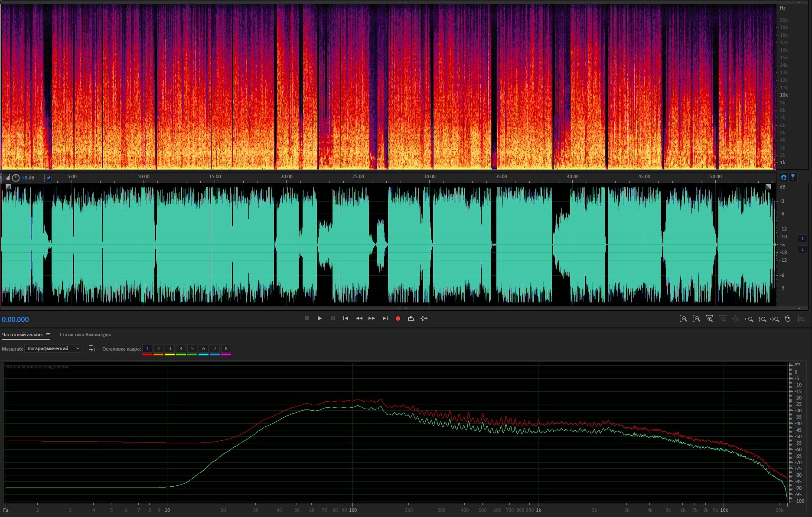The width and height of the screenshot is (812, 517).
Task: Zoom out on time axis
Action: [x=723, y=319]
